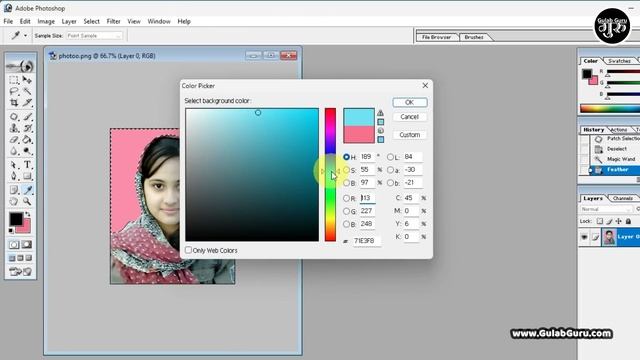Select the Clone Stamp tool
The image size is (640, 360).
(x=14, y=128)
